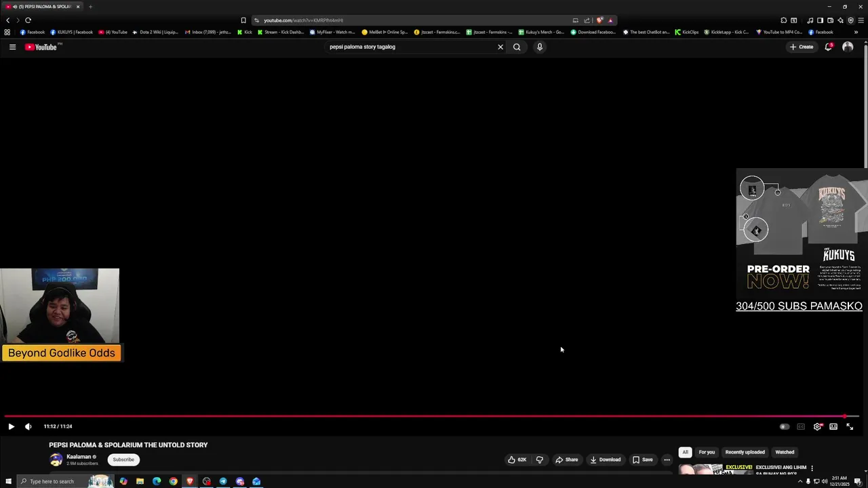
Task: Toggle the autoplay switch
Action: pos(784,426)
